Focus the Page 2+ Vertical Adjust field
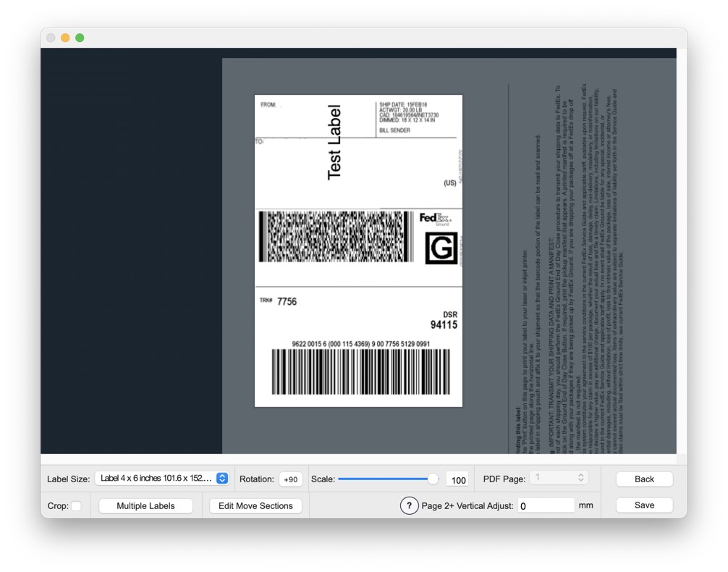This screenshot has height=572, width=728. pyautogui.click(x=546, y=506)
